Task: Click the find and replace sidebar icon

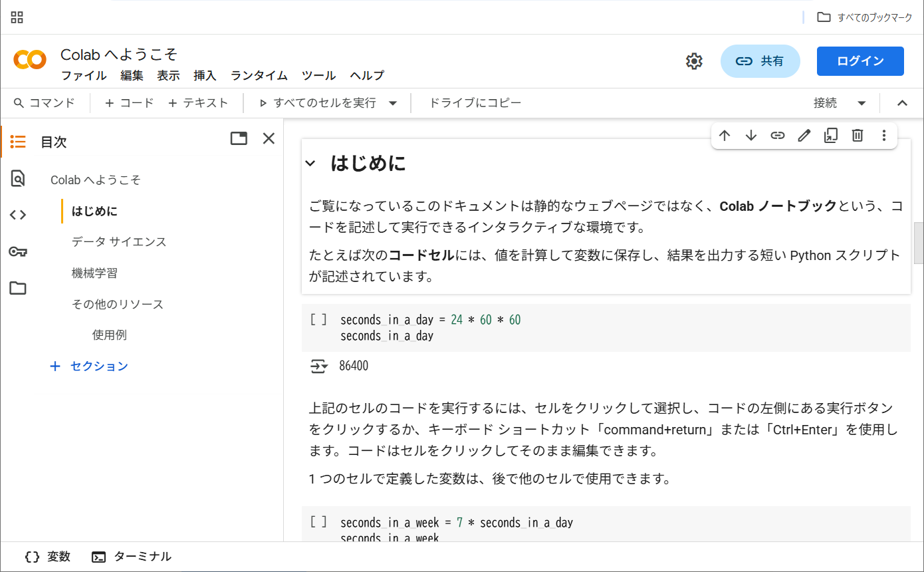Action: [x=18, y=178]
